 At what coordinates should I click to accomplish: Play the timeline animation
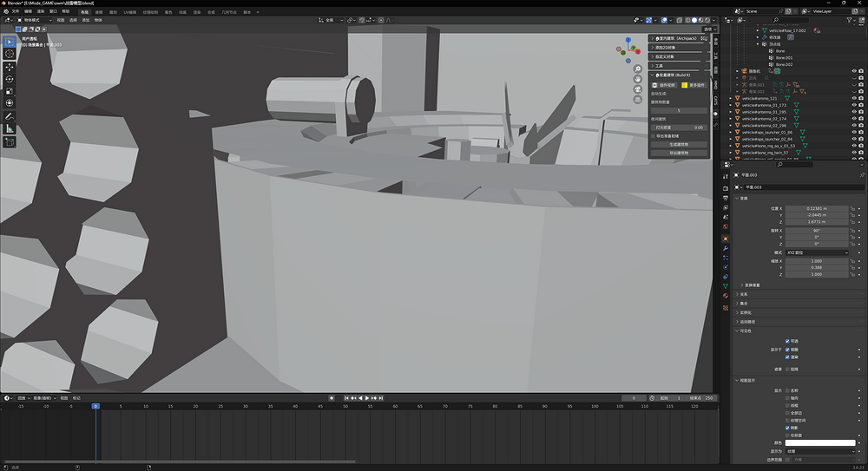click(367, 398)
